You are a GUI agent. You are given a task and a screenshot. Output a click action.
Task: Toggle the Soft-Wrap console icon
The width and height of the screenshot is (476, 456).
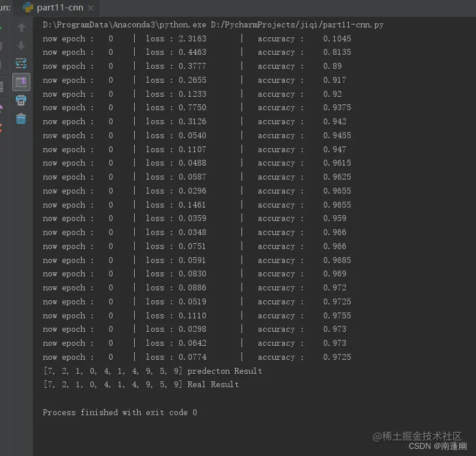coord(21,64)
